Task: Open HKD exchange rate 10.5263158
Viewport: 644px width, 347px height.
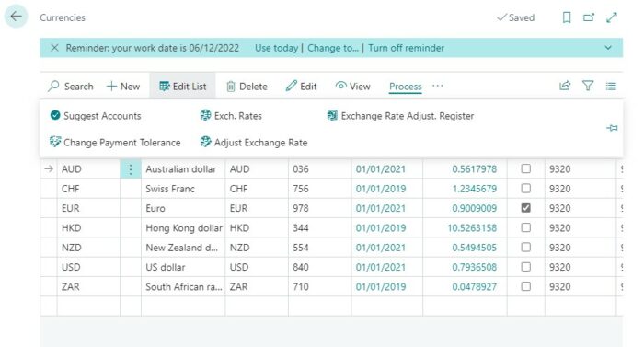Action: click(x=472, y=227)
